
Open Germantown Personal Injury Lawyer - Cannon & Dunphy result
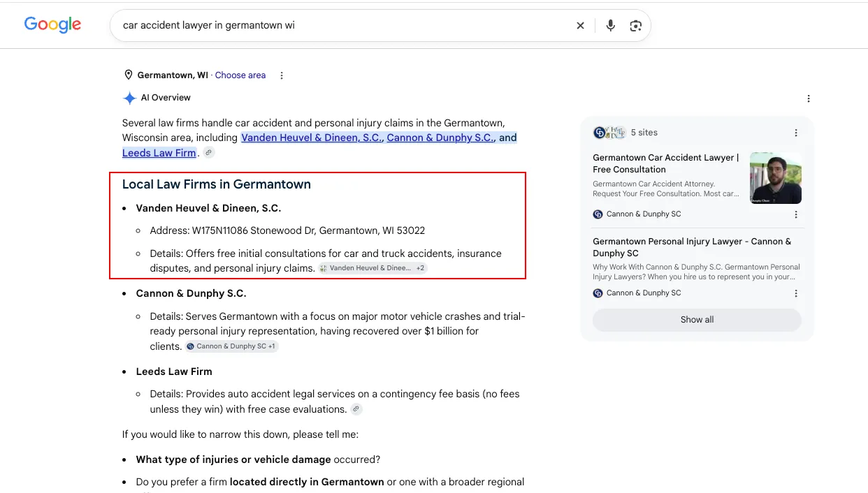point(692,247)
